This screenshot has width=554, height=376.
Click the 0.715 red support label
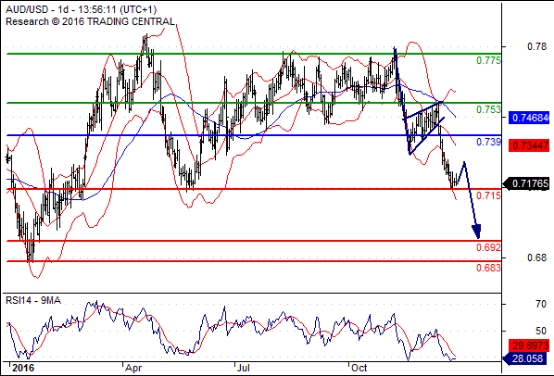(489, 195)
